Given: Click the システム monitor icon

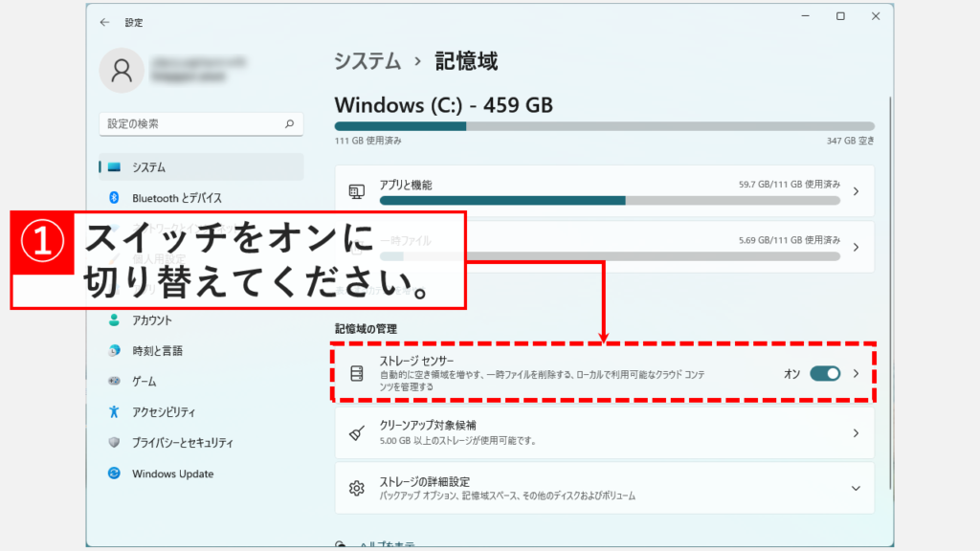Looking at the screenshot, I should coord(114,166).
